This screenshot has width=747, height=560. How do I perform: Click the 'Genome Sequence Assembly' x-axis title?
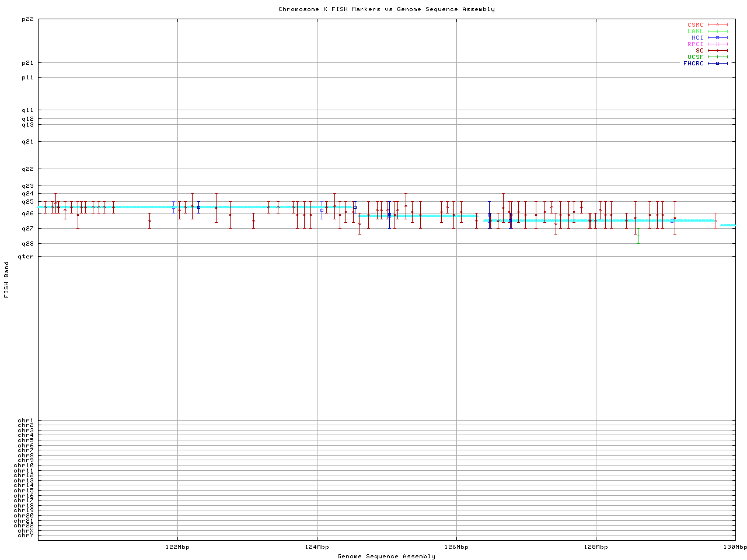click(x=386, y=556)
